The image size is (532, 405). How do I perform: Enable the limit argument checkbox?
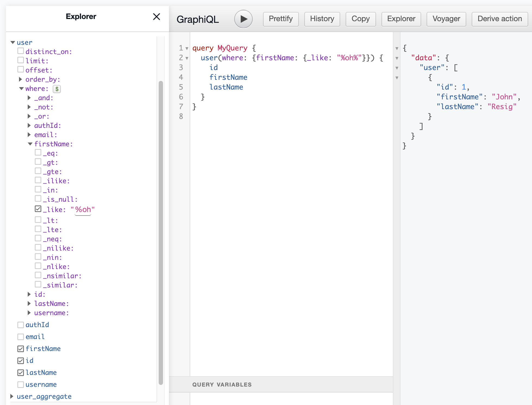click(x=21, y=60)
